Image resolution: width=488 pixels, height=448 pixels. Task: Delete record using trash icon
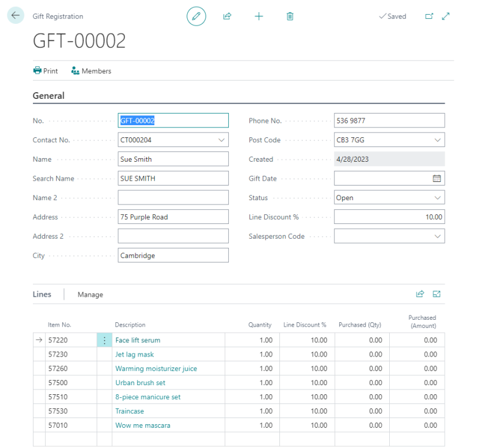pos(290,16)
